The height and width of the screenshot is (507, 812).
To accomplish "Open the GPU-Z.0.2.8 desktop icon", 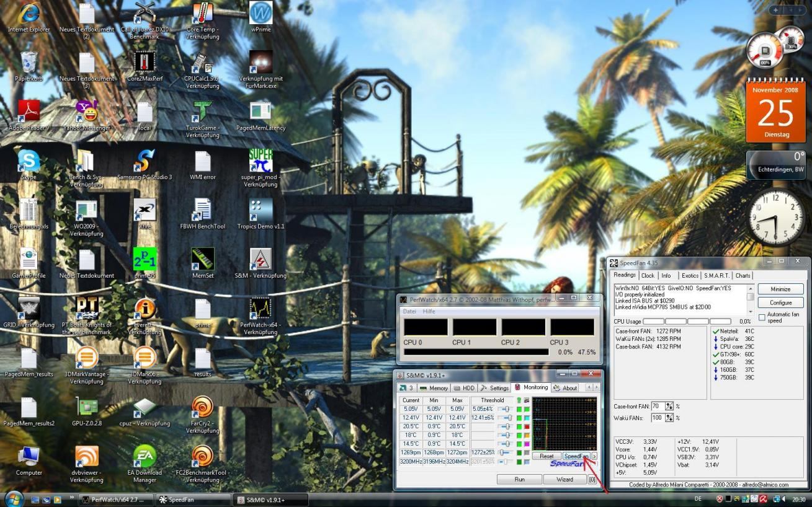I will pyautogui.click(x=86, y=410).
